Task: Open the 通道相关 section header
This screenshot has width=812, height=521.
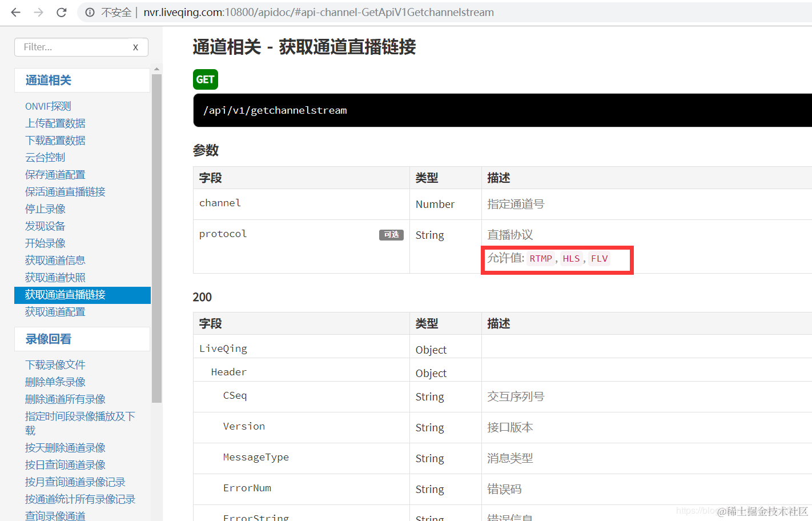Action: point(82,80)
